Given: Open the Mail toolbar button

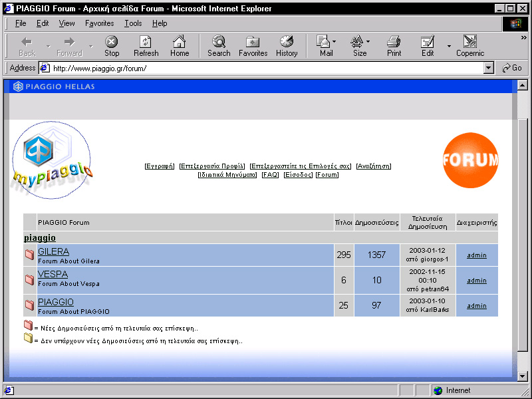Looking at the screenshot, I should [x=325, y=46].
